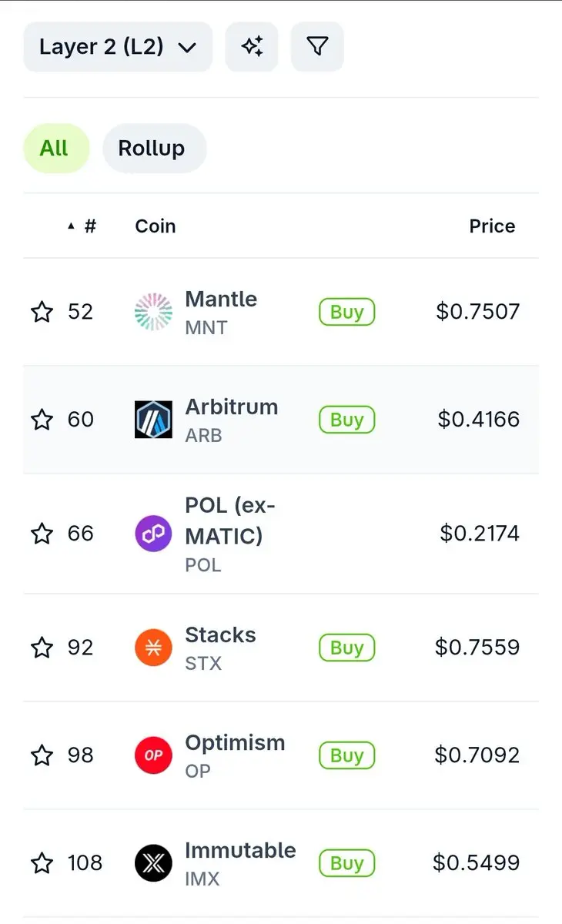Open the filter funnel icon
The height and width of the screenshot is (924, 562).
point(317,47)
